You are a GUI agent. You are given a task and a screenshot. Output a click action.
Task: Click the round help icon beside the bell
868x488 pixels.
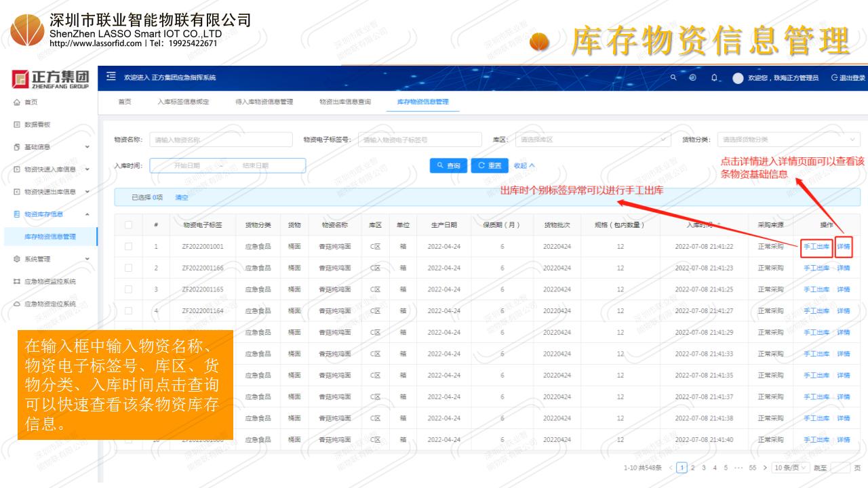click(693, 78)
